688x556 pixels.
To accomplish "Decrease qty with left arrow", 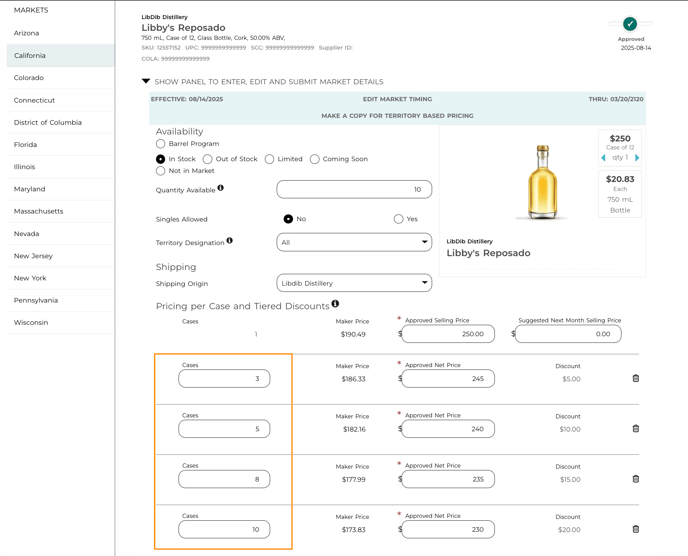I will coord(603,158).
